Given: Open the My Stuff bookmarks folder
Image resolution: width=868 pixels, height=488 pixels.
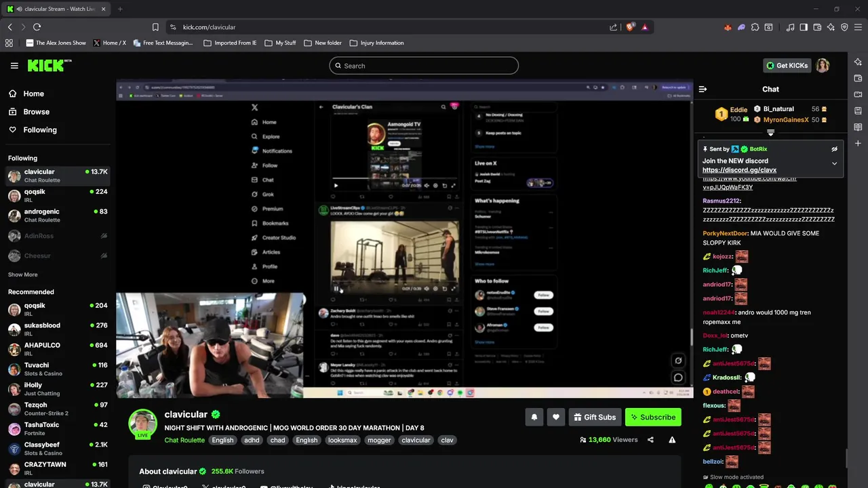Looking at the screenshot, I should pos(280,43).
